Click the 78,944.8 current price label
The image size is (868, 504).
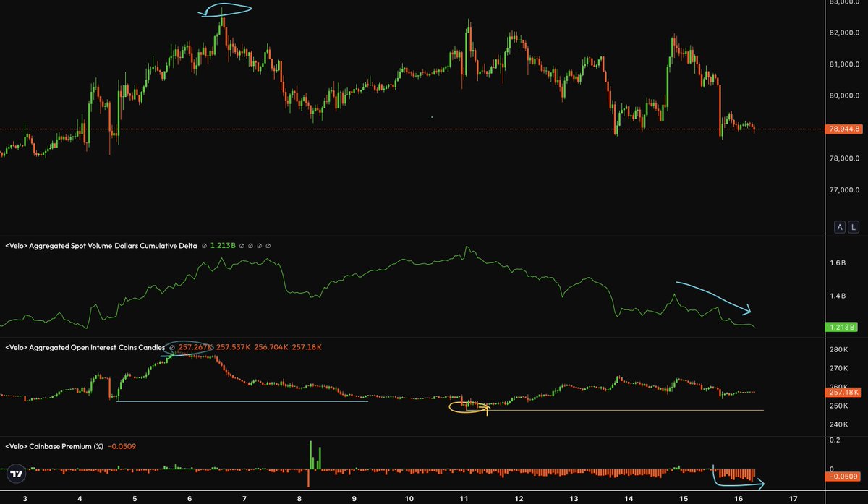[843, 129]
